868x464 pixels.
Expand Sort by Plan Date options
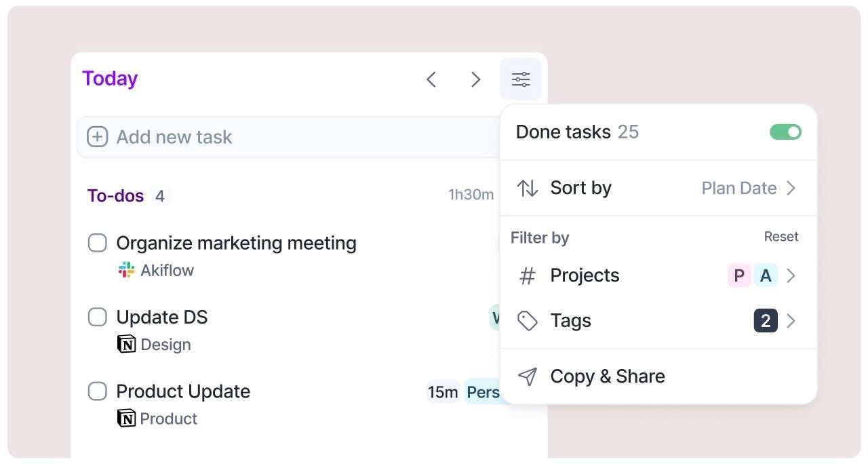coord(748,188)
